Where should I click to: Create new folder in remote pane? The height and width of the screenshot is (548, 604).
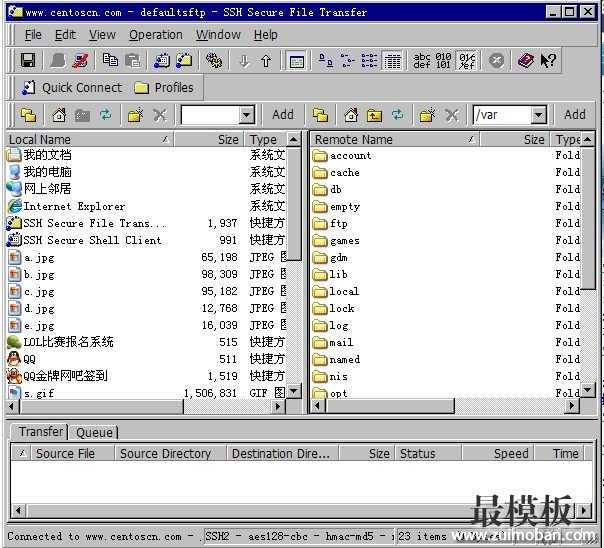click(427, 115)
